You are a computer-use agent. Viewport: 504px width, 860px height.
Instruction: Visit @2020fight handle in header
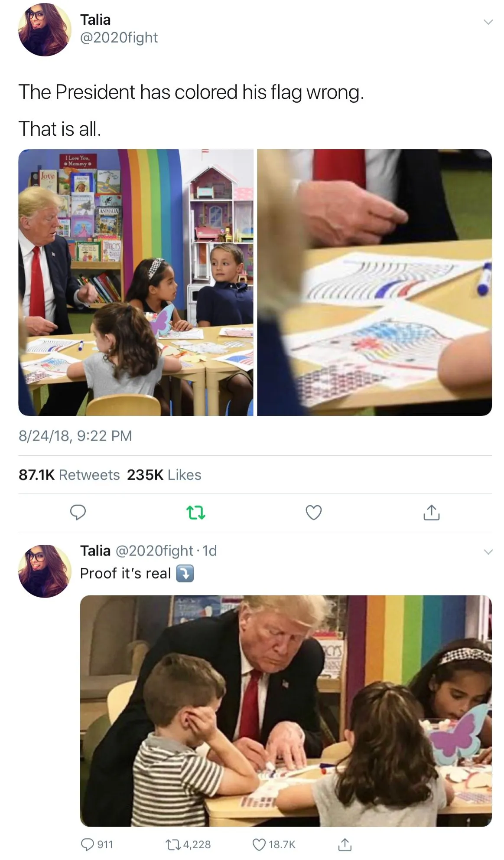point(119,38)
